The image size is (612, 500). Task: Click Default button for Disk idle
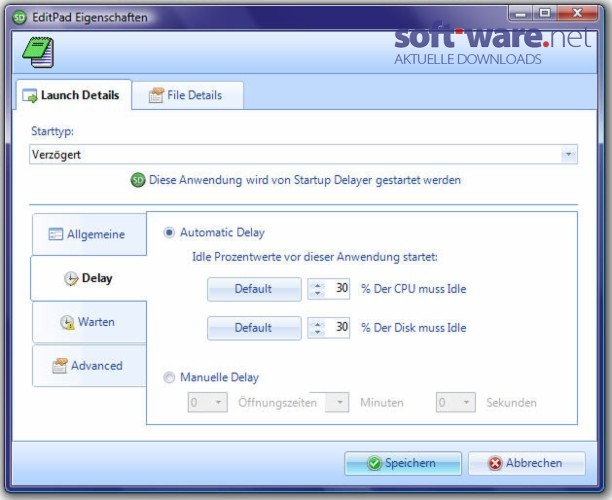[x=254, y=328]
